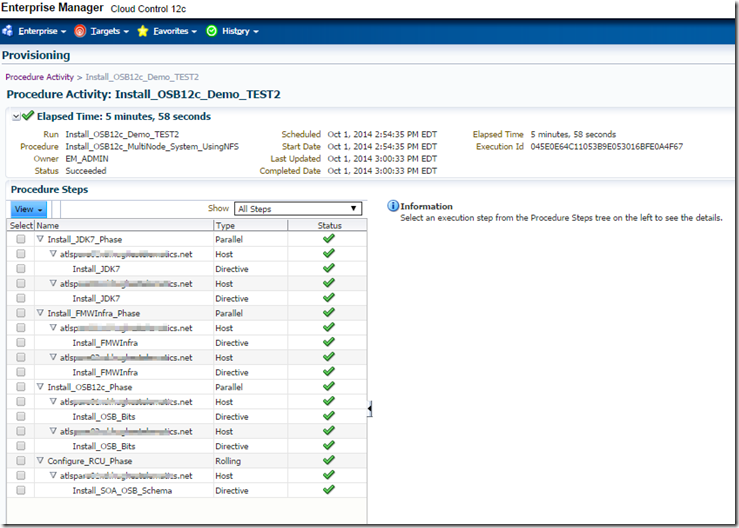
Task: Click the status checkmark for Install_SOA_OSB_Schema
Action: (x=329, y=490)
